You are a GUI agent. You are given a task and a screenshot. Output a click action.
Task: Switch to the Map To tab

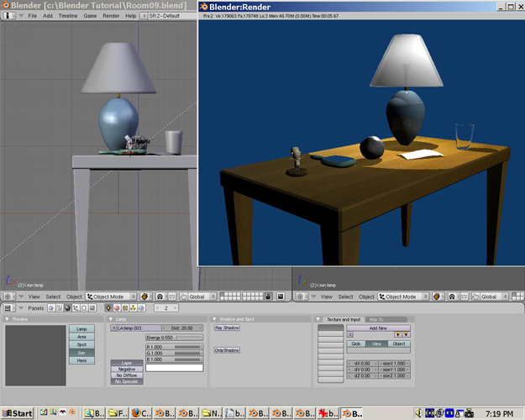click(x=377, y=319)
